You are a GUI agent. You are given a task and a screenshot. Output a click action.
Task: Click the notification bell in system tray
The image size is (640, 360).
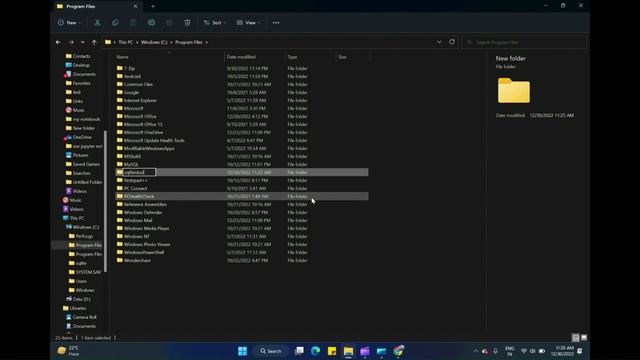580,351
